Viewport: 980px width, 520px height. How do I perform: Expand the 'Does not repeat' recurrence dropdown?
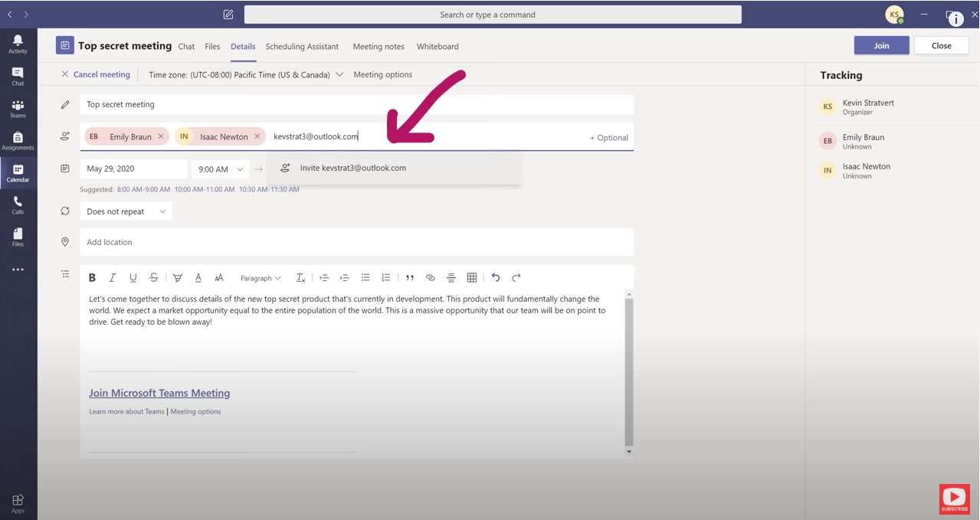(x=126, y=211)
